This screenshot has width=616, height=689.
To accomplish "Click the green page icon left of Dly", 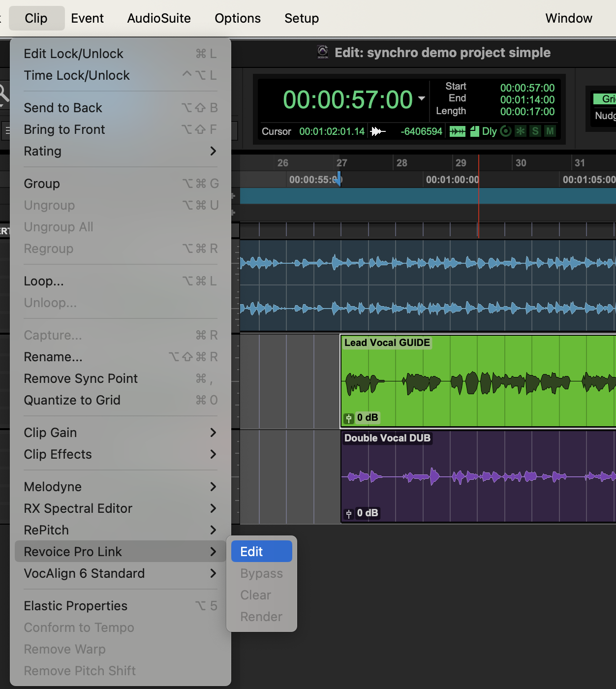I will click(474, 131).
